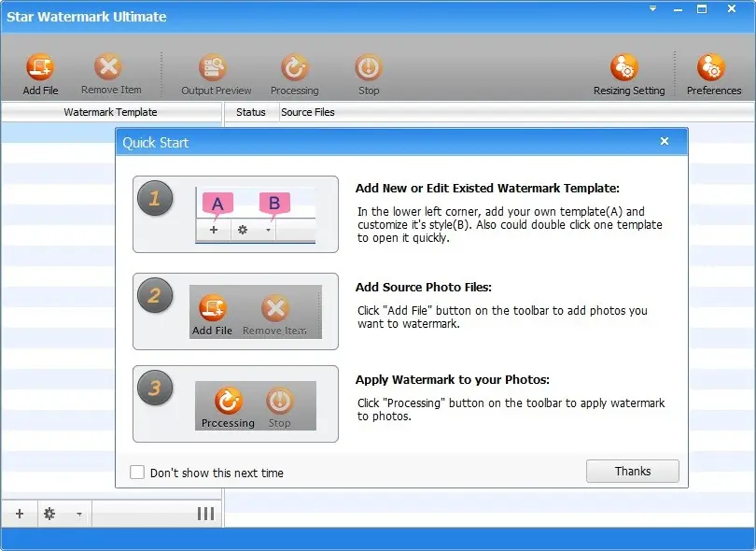Click the Remove Item toolbar icon
The image size is (756, 551).
pyautogui.click(x=111, y=75)
